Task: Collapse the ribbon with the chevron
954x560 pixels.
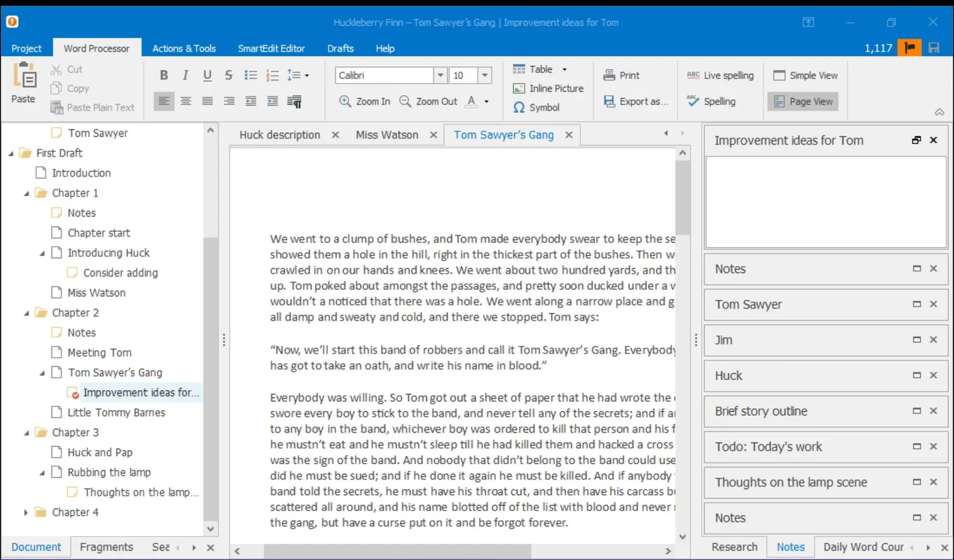Action: click(x=940, y=112)
